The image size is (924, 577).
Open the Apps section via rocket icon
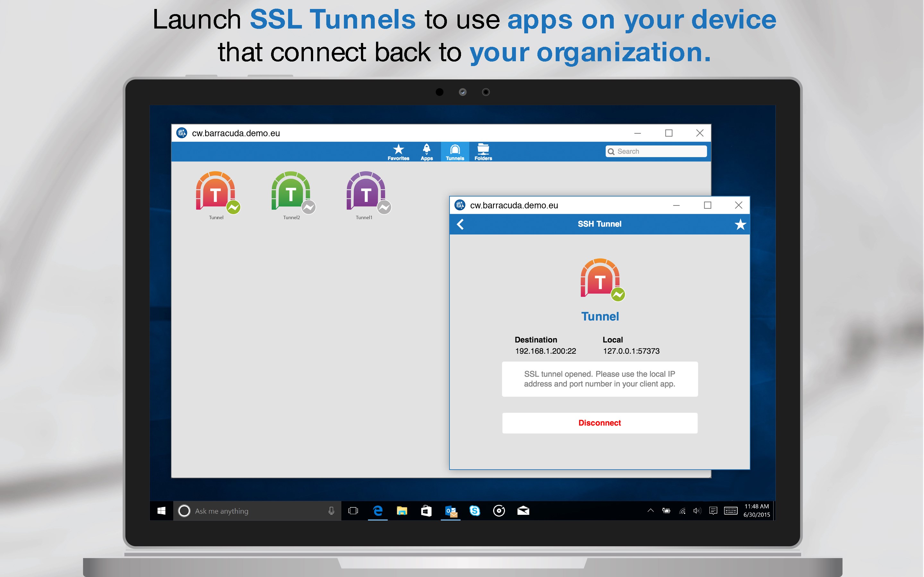point(426,152)
